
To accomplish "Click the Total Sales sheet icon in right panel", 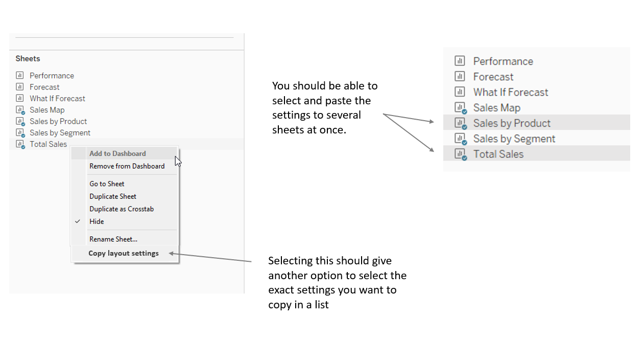I will [x=460, y=153].
